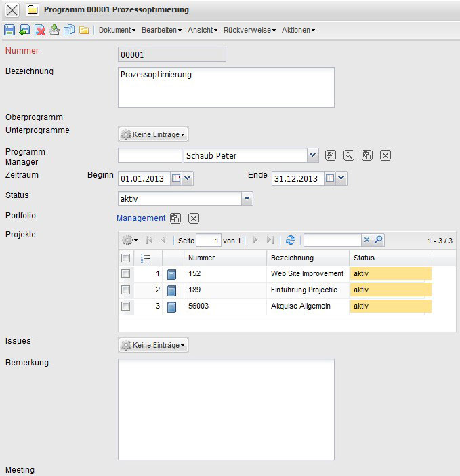This screenshot has height=476, width=460.
Task: Open the Dokument menu
Action: (x=117, y=30)
